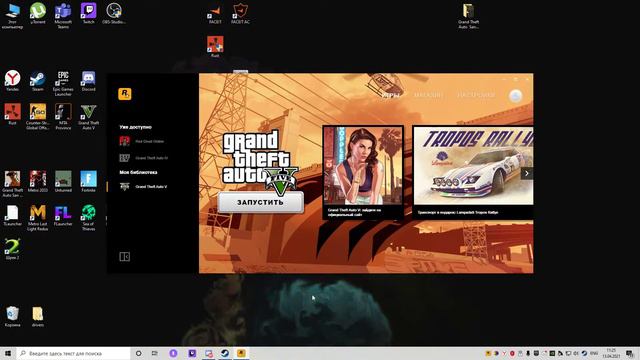640x360 pixels.
Task: Open the Windows notification center icon
Action: click(630, 353)
